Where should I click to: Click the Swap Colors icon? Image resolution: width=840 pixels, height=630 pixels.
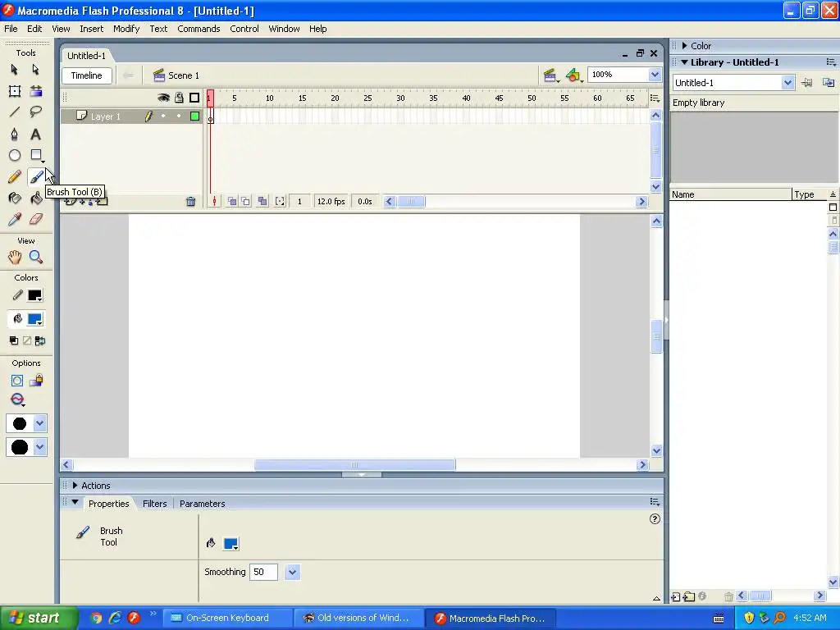click(x=40, y=340)
